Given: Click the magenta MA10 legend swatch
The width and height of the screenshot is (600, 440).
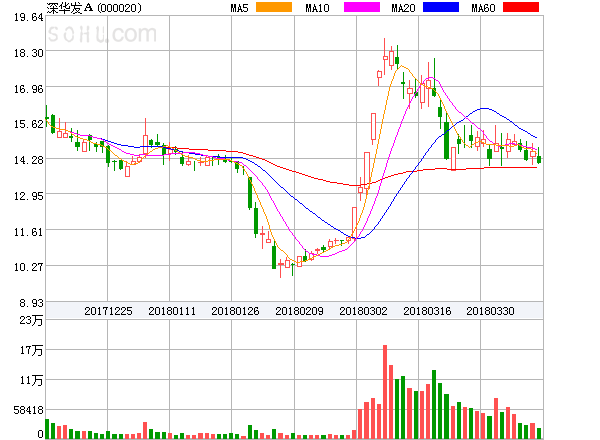Looking at the screenshot, I should coord(362,7).
